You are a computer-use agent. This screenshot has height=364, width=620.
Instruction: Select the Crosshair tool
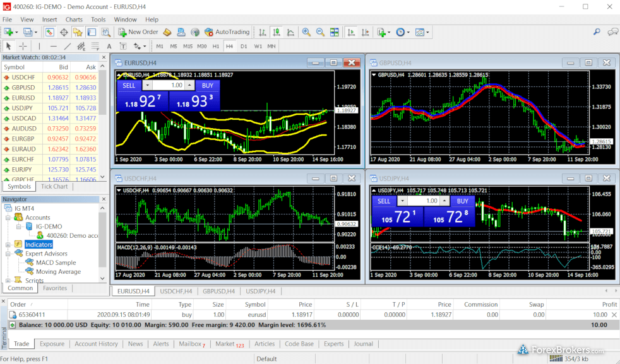pyautogui.click(x=23, y=46)
